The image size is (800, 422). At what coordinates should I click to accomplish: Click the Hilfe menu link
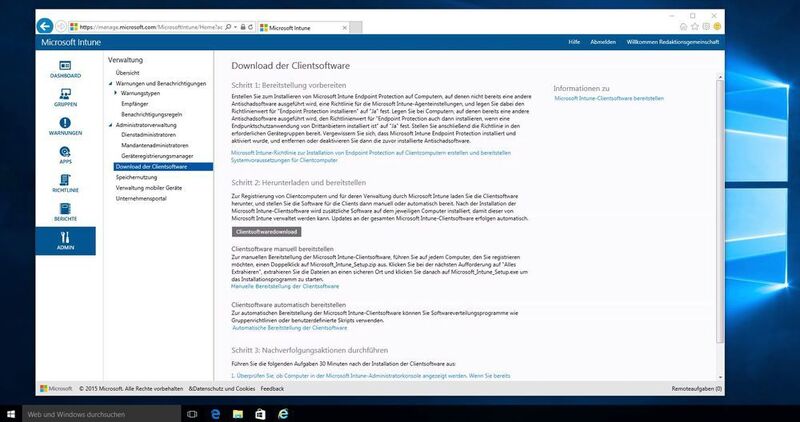point(574,42)
